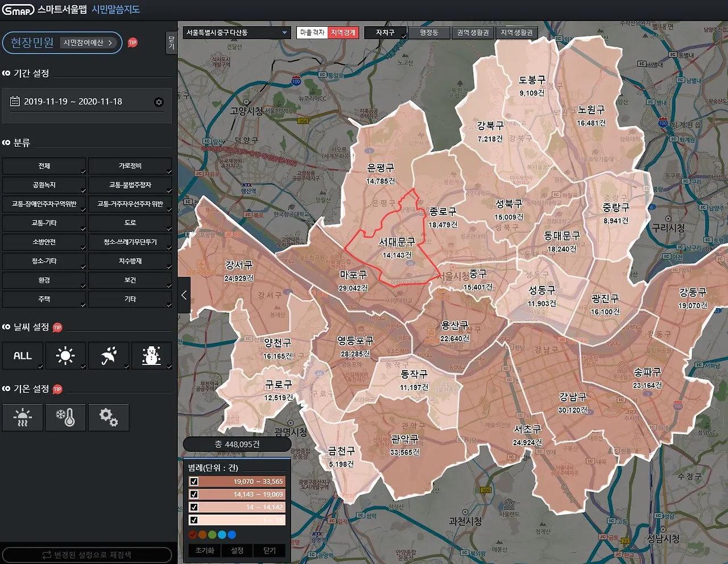
Task: Click the calendar icon in the date range
Action: click(15, 101)
